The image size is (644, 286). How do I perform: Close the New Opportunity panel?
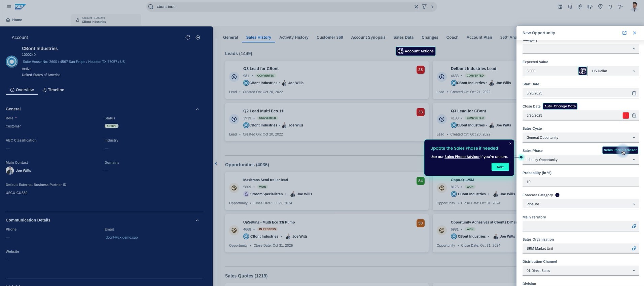click(x=635, y=33)
